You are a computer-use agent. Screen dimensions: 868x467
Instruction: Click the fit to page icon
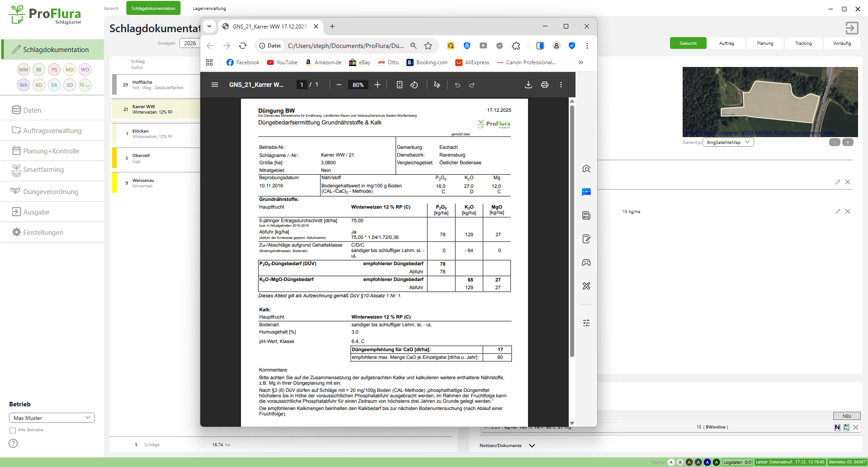coord(400,85)
